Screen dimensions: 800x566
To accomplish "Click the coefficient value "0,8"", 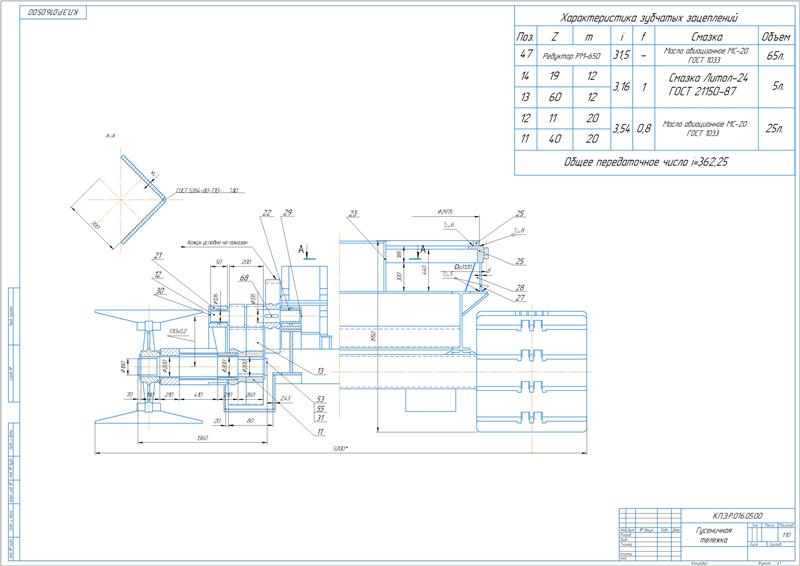I will pos(644,129).
